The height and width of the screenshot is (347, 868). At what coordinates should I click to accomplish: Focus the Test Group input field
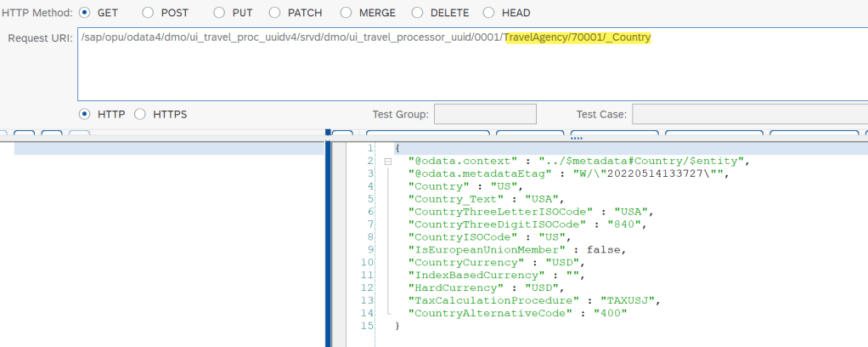coord(486,114)
